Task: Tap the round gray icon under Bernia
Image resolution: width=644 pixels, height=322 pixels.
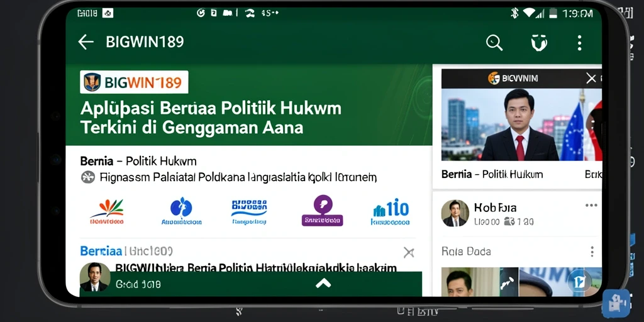Action: 88,177
